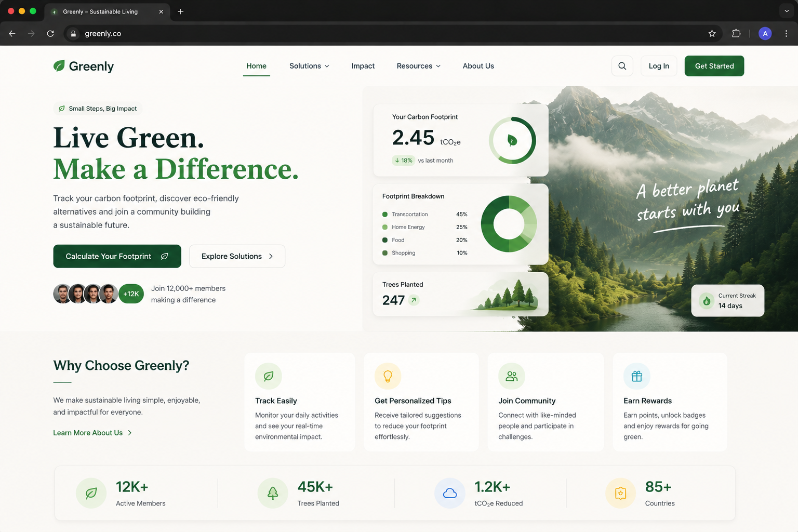Image resolution: width=798 pixels, height=532 pixels.
Task: Click the 45K+ Trees Planted stat
Action: (315, 487)
